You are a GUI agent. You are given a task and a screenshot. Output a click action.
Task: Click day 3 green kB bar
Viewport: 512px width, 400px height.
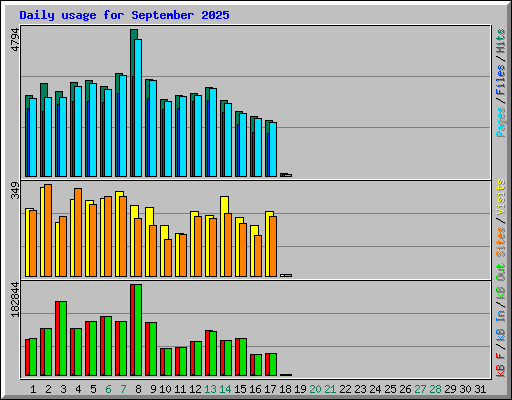[63, 338]
